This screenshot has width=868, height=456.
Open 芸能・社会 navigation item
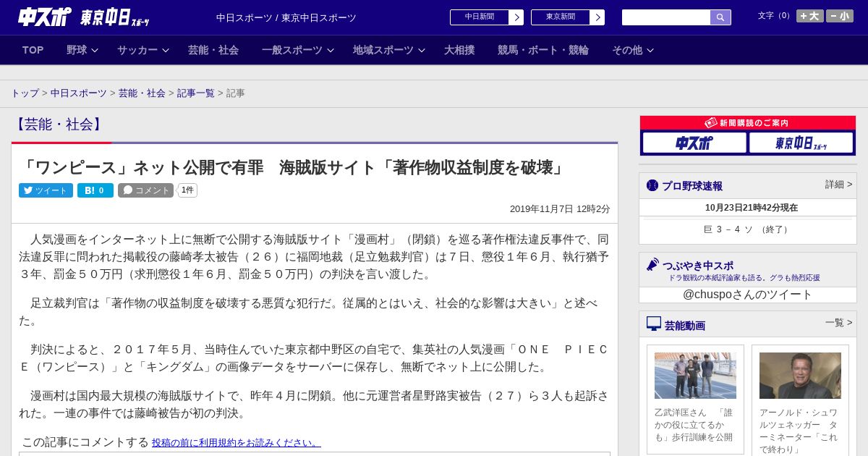[213, 50]
